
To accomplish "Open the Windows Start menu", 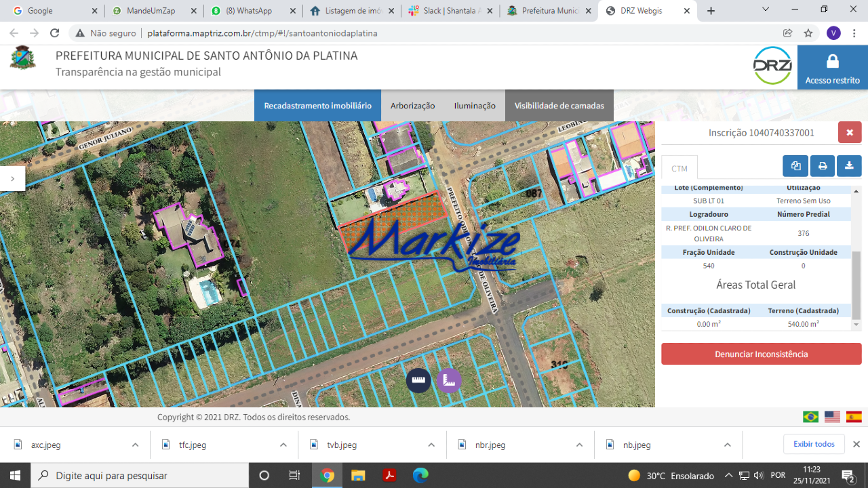I will [x=15, y=475].
